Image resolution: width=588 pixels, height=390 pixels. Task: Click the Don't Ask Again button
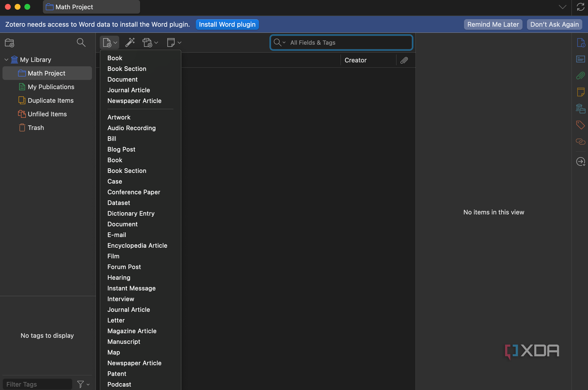pyautogui.click(x=555, y=24)
